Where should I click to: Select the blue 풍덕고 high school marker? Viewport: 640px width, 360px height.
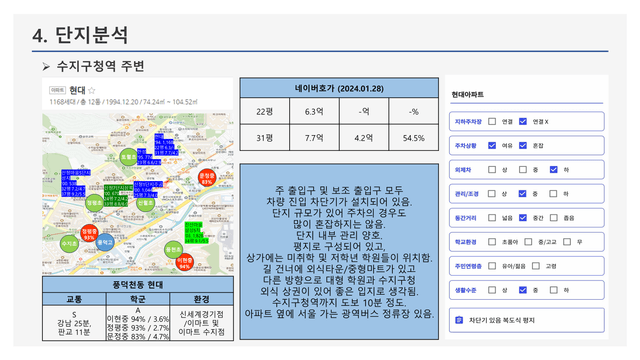click(x=105, y=242)
